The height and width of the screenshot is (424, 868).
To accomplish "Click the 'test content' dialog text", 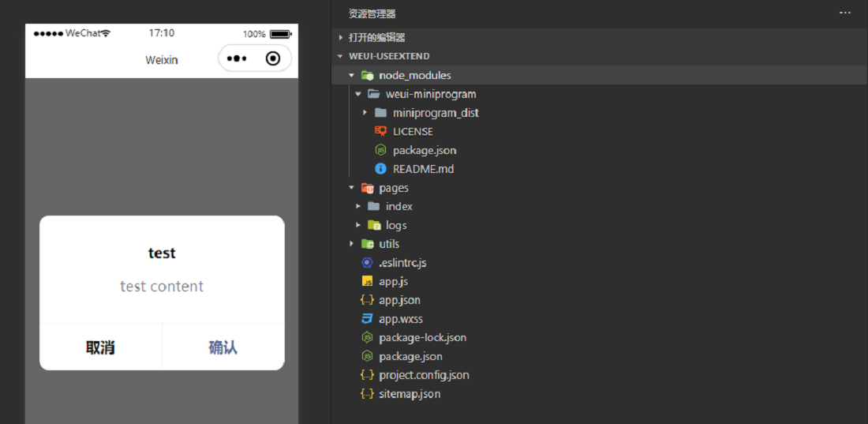I will pos(162,286).
